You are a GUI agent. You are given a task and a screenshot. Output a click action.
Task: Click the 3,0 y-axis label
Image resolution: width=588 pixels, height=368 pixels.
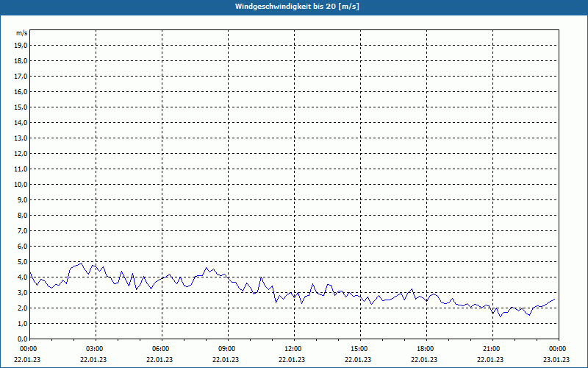22,292
